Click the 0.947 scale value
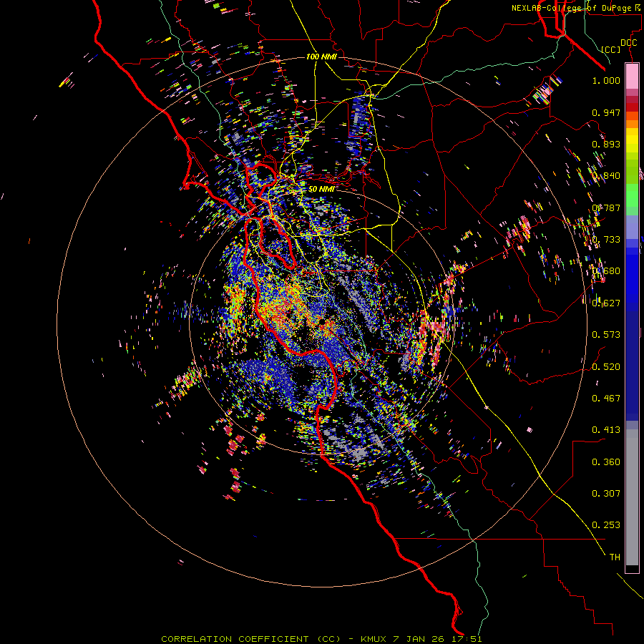Image resolution: width=644 pixels, height=644 pixels. point(606,112)
